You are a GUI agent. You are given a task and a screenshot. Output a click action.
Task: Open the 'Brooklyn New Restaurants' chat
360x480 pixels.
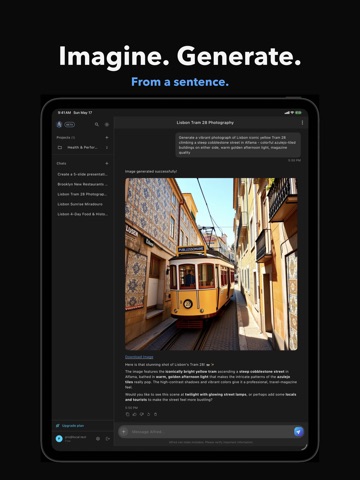[82, 184]
